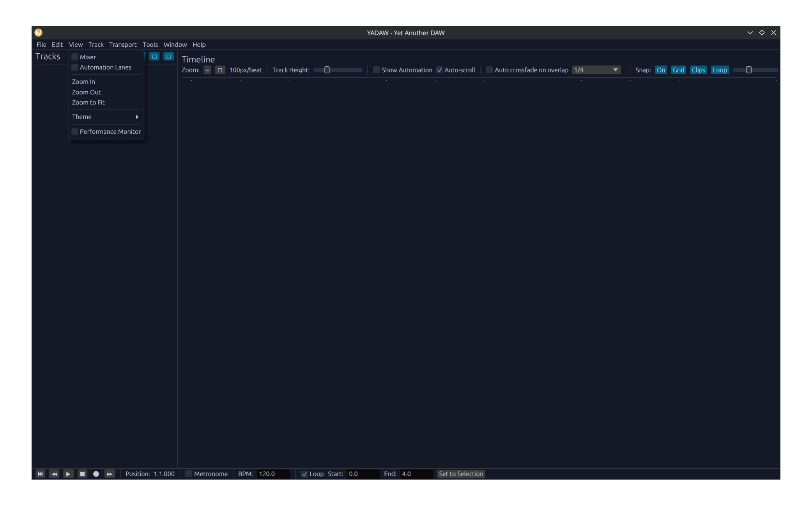This screenshot has height=517, width=812.
Task: Arm recording with the round record button
Action: [96, 474]
